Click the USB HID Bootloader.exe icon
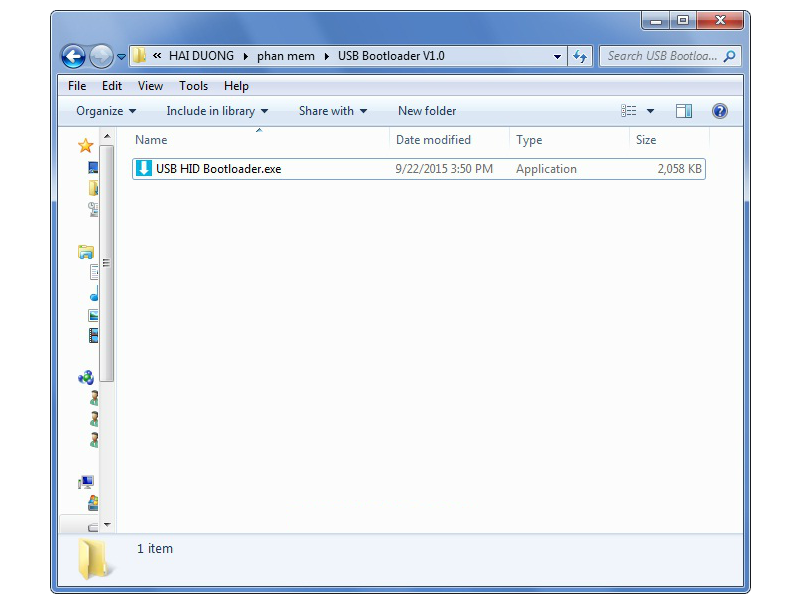Screen dimensions: 800x604 click(x=144, y=168)
